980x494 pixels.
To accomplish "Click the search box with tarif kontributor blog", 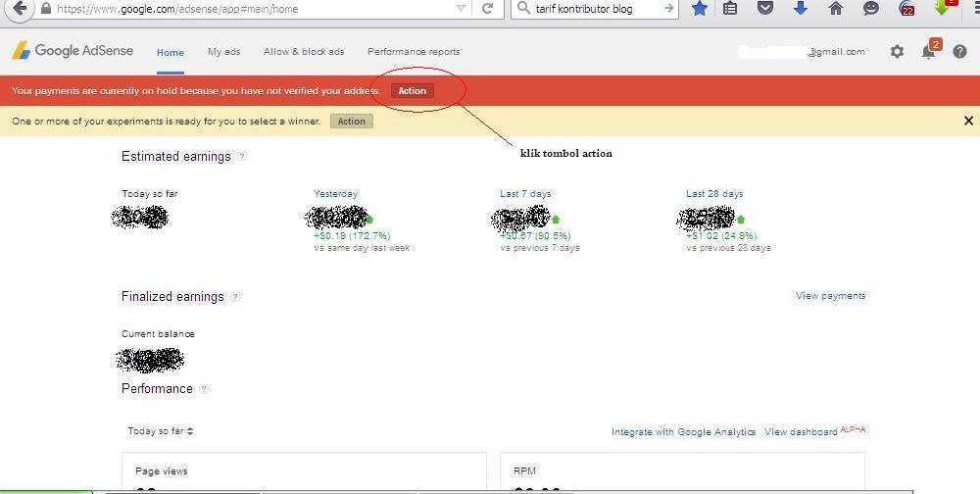I will 594,9.
